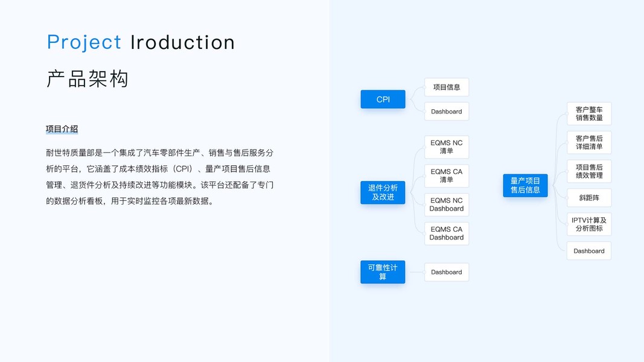This screenshot has height=362, width=644.
Task: Click the 客户售后详细清单 node
Action: coord(589,142)
